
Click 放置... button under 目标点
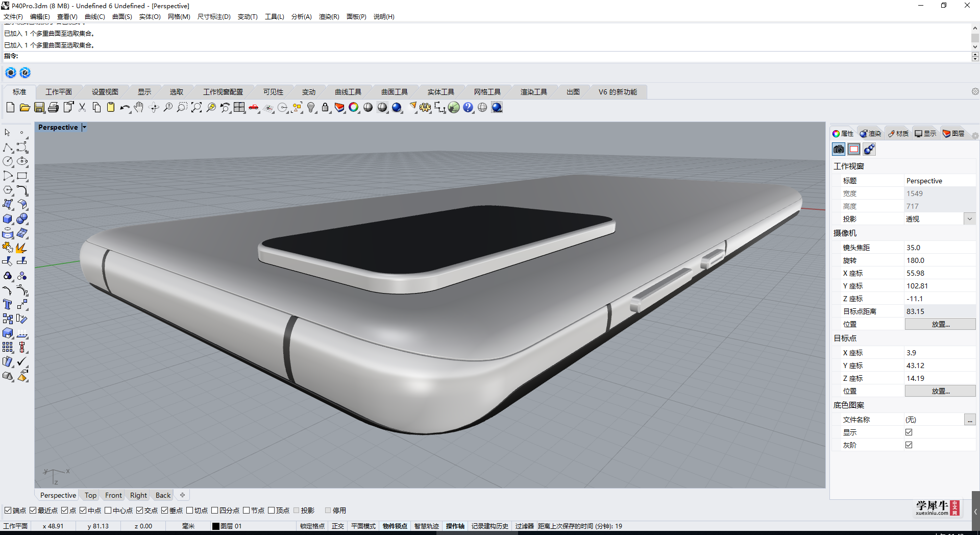click(x=940, y=391)
